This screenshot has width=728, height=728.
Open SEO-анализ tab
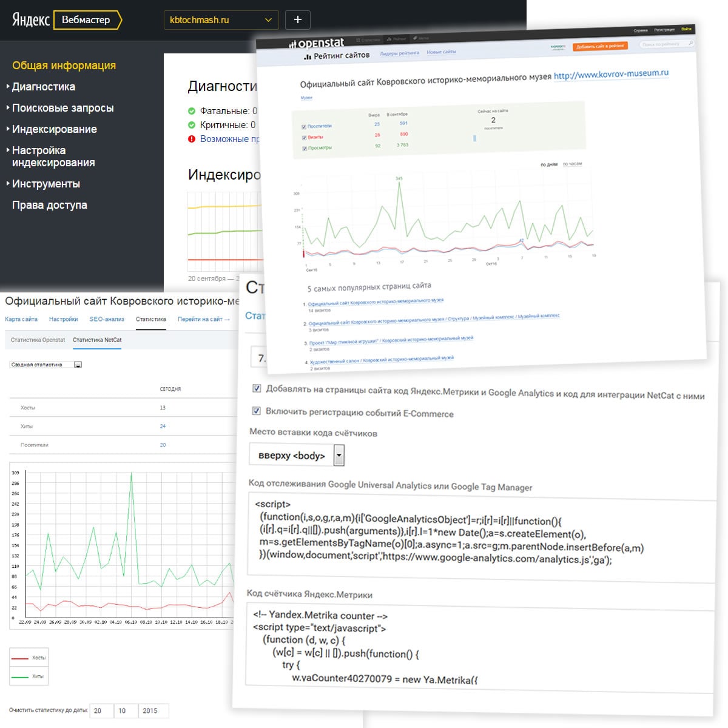pyautogui.click(x=107, y=319)
